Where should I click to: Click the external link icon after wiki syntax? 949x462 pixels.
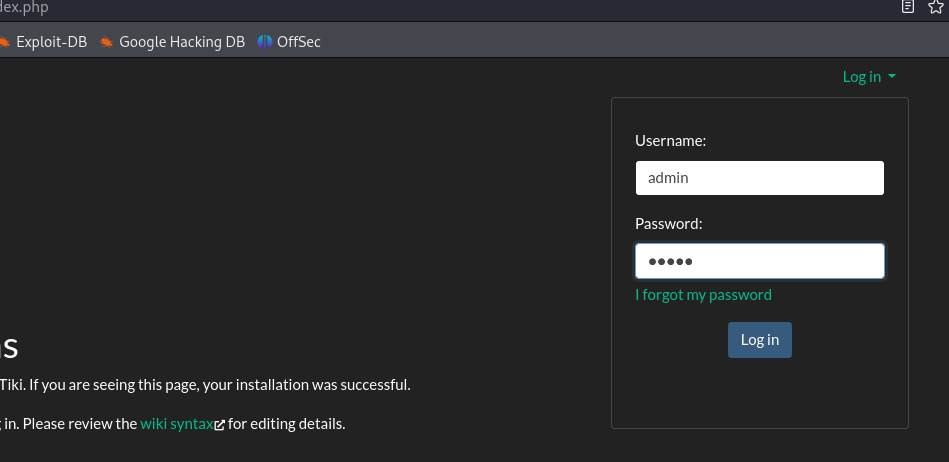tap(220, 424)
